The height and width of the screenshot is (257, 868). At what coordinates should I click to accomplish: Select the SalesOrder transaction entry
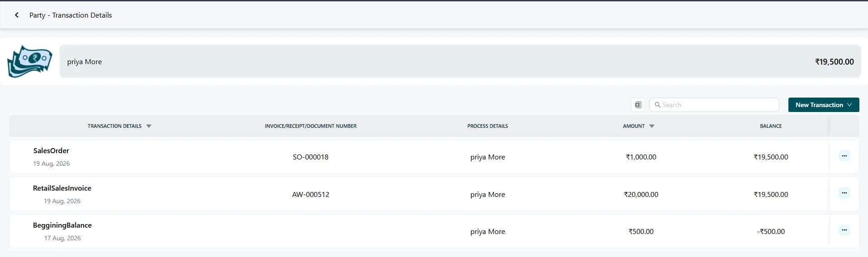point(51,151)
